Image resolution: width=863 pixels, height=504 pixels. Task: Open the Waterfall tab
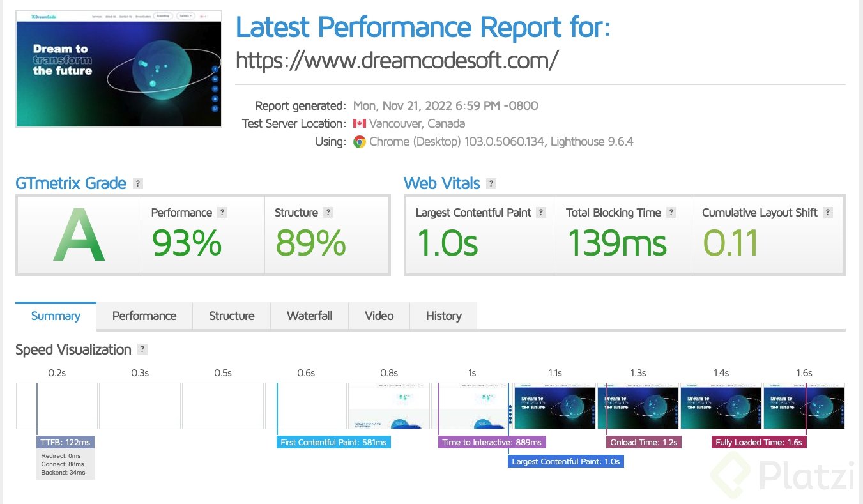[310, 316]
